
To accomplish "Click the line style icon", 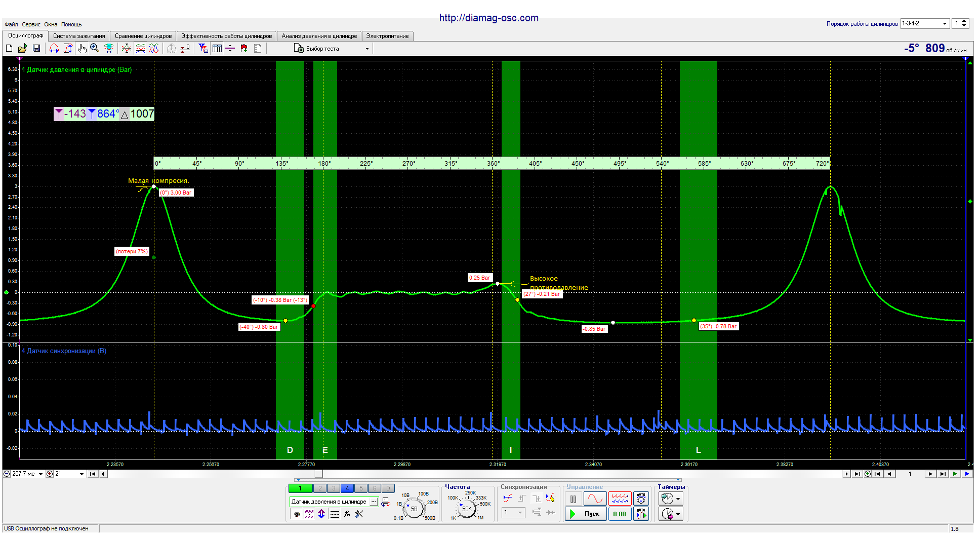I will (x=335, y=514).
